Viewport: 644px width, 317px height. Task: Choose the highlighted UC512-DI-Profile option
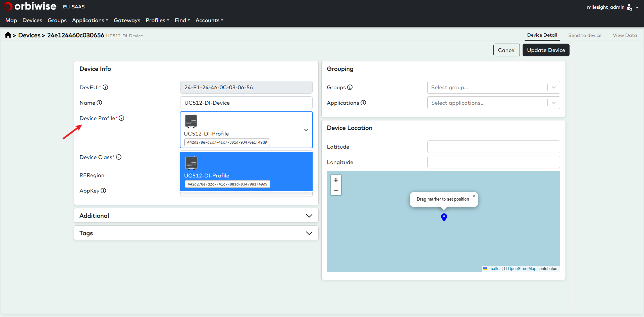coord(246,171)
